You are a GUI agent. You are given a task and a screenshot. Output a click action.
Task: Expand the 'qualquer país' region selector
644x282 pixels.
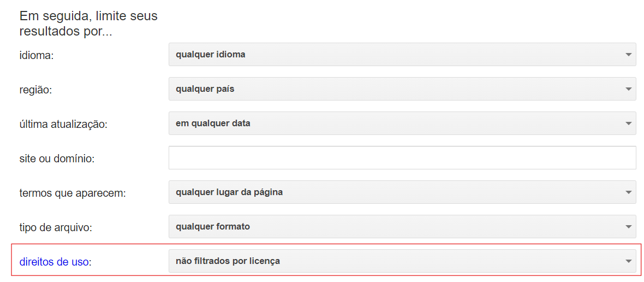pyautogui.click(x=402, y=89)
